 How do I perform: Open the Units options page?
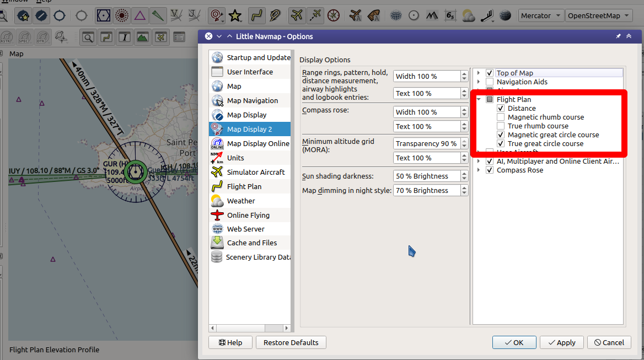pyautogui.click(x=250, y=158)
